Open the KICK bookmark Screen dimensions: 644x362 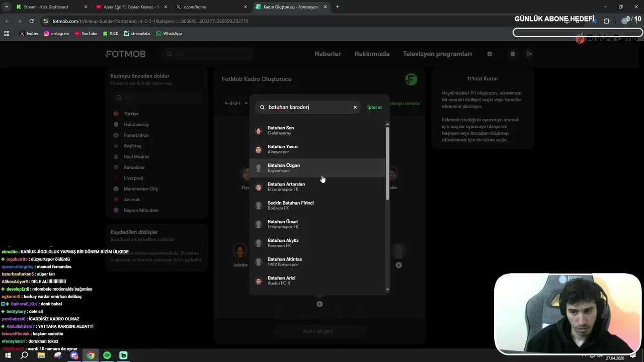tap(111, 34)
